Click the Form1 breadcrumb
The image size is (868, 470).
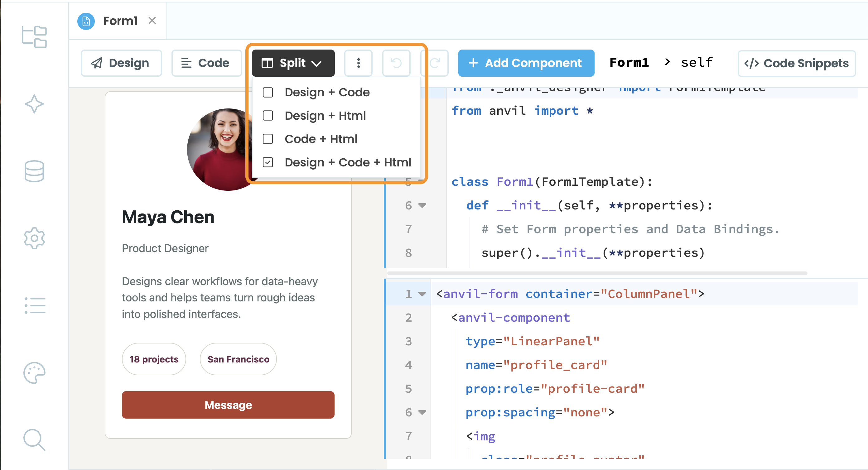click(x=629, y=62)
